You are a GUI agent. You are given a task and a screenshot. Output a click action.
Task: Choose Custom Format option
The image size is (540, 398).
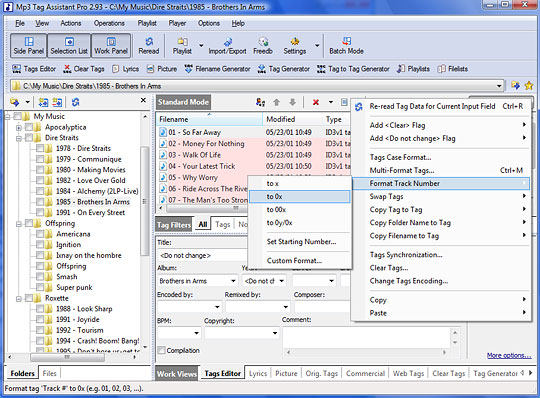tap(299, 261)
